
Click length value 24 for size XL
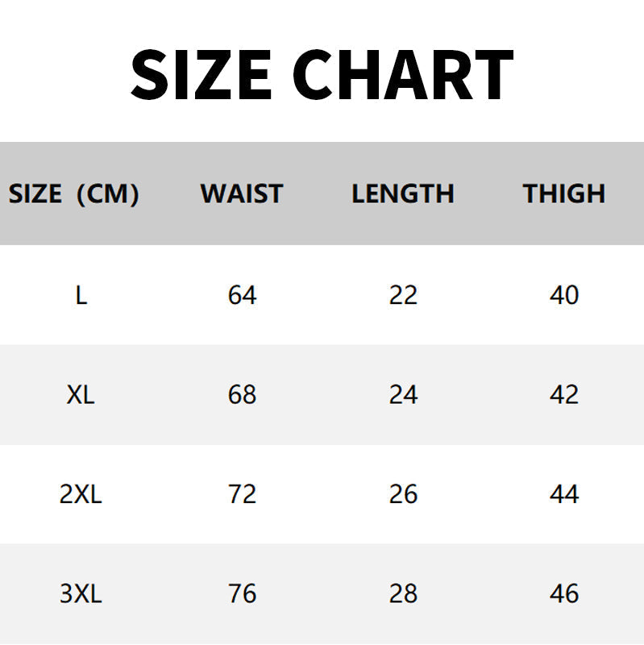[x=403, y=394]
